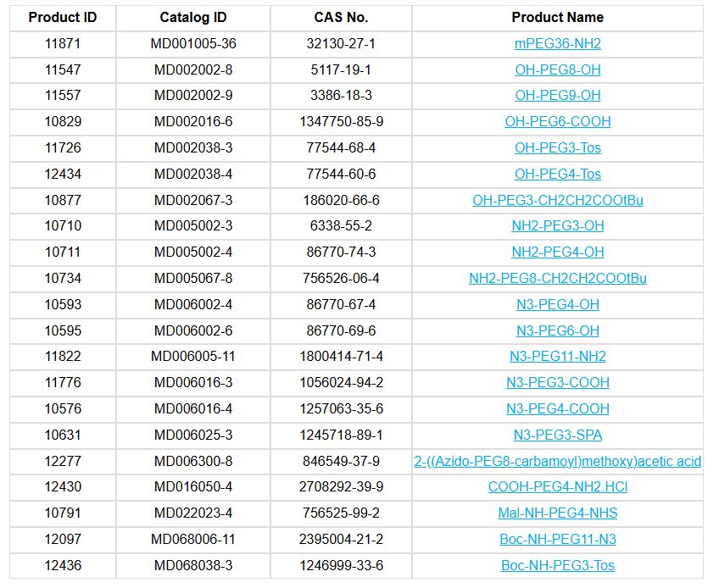Open the N3-PEG11-NH2 product link

click(558, 356)
